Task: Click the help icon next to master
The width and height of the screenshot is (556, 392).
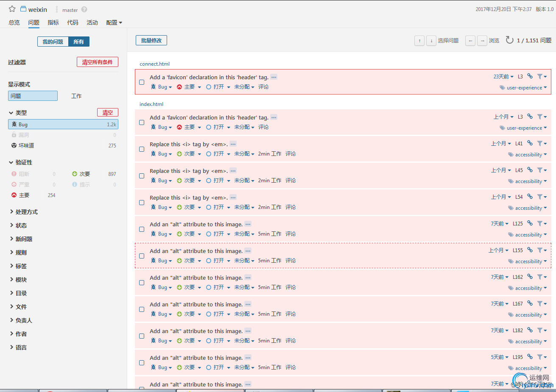Action: tap(84, 9)
